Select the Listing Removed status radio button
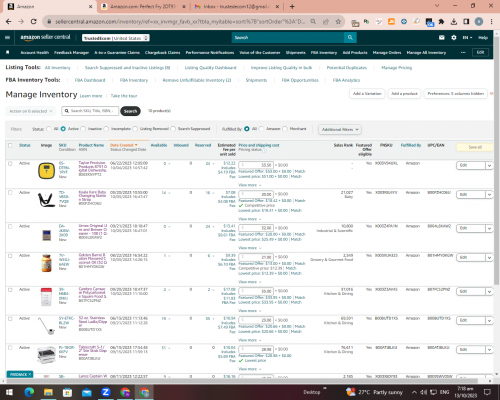The width and height of the screenshot is (500, 400). [x=135, y=129]
